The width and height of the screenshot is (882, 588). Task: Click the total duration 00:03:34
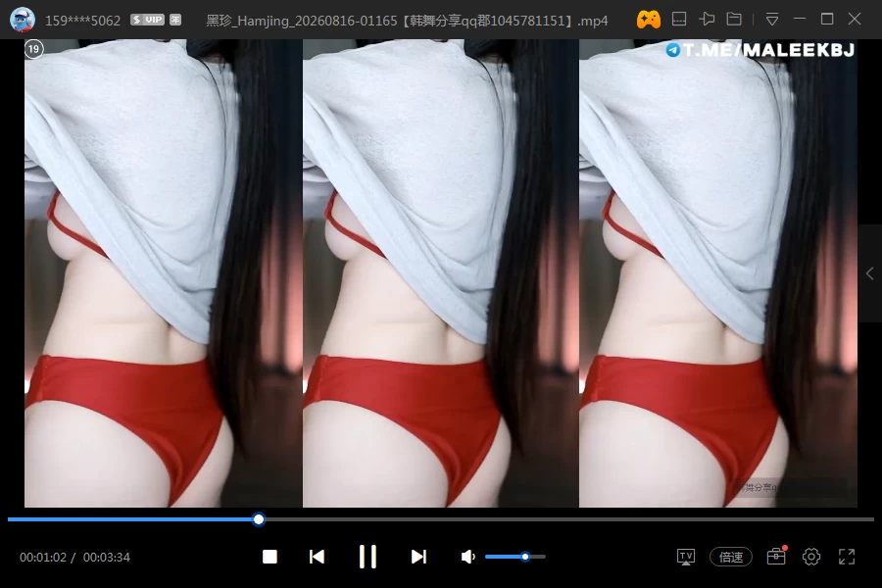pos(106,557)
